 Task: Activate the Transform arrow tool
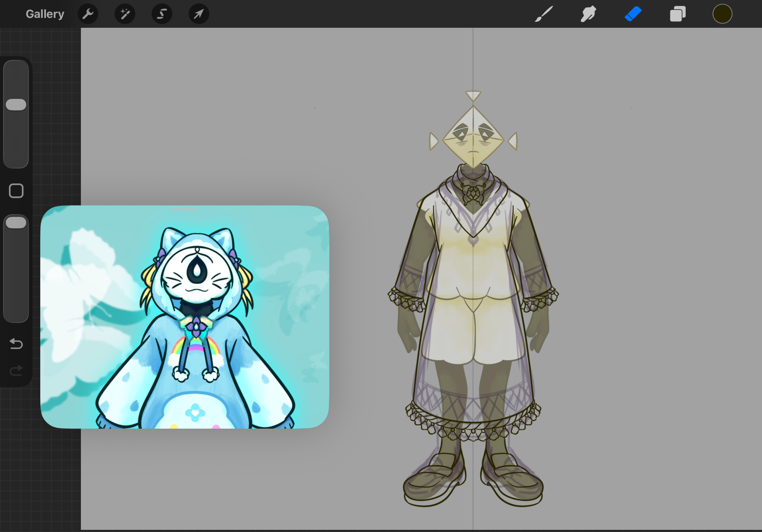click(199, 14)
